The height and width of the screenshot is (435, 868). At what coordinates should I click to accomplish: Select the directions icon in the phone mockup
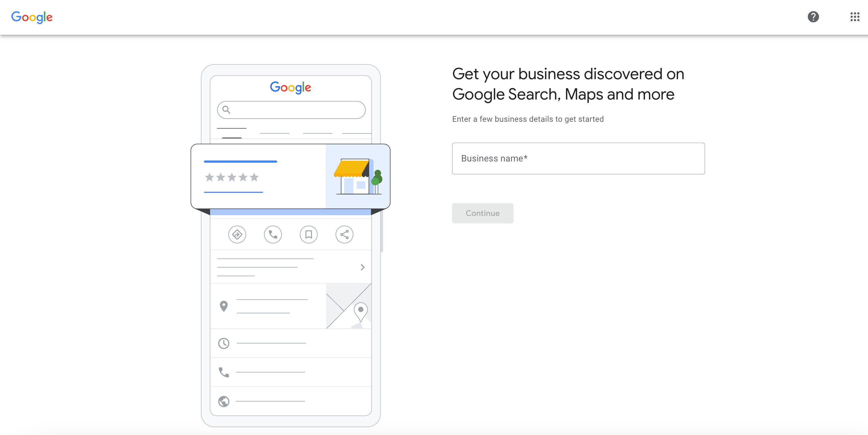[237, 234]
